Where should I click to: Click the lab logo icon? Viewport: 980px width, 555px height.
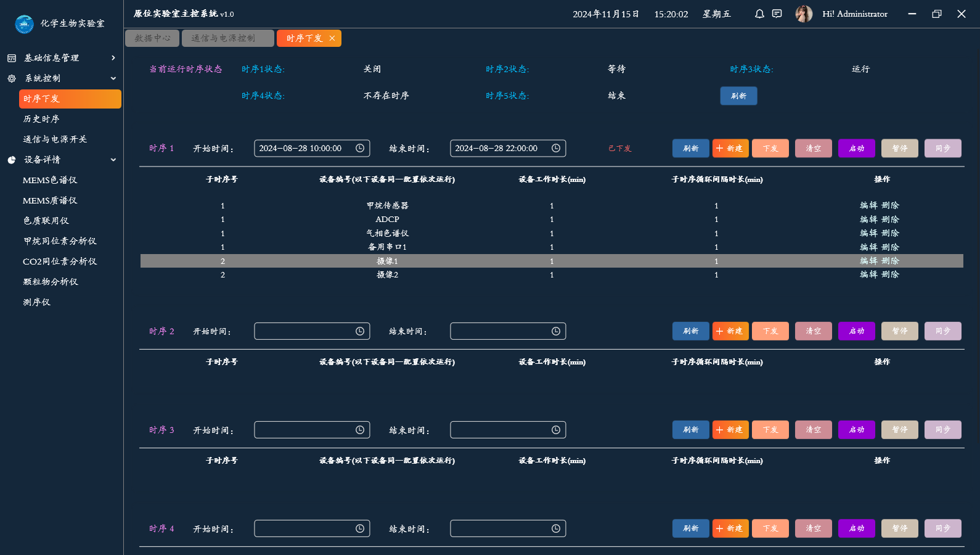[24, 24]
